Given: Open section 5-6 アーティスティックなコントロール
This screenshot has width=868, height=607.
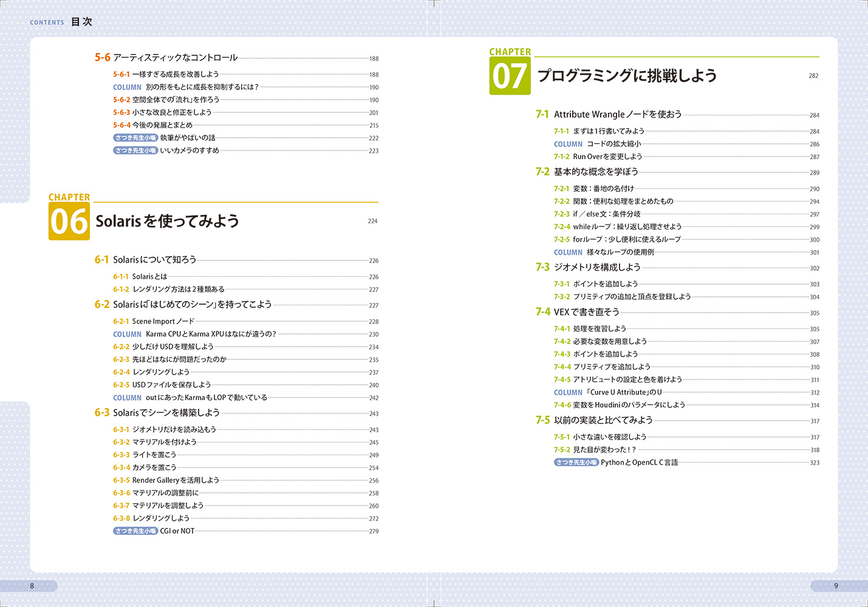Looking at the screenshot, I should point(175,58).
